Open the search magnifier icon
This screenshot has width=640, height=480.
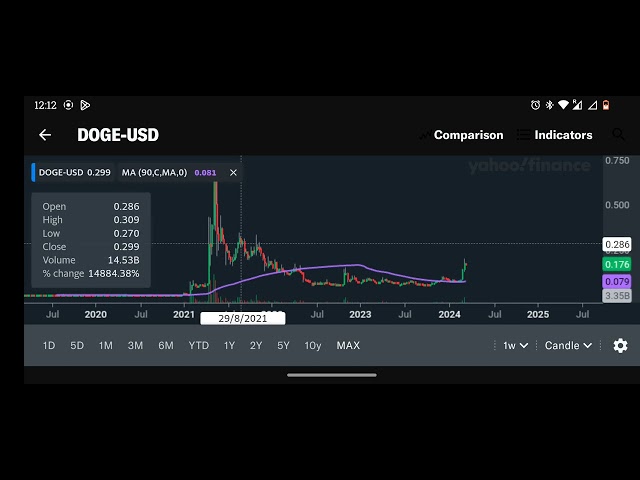point(619,135)
